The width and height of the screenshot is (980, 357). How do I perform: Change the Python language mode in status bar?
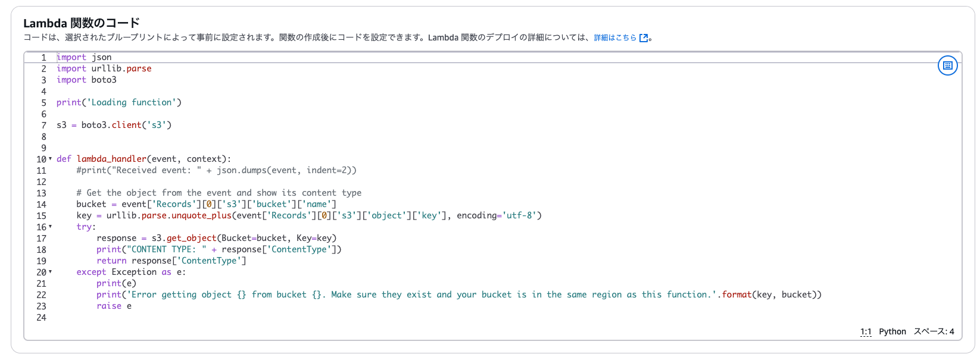[892, 331]
